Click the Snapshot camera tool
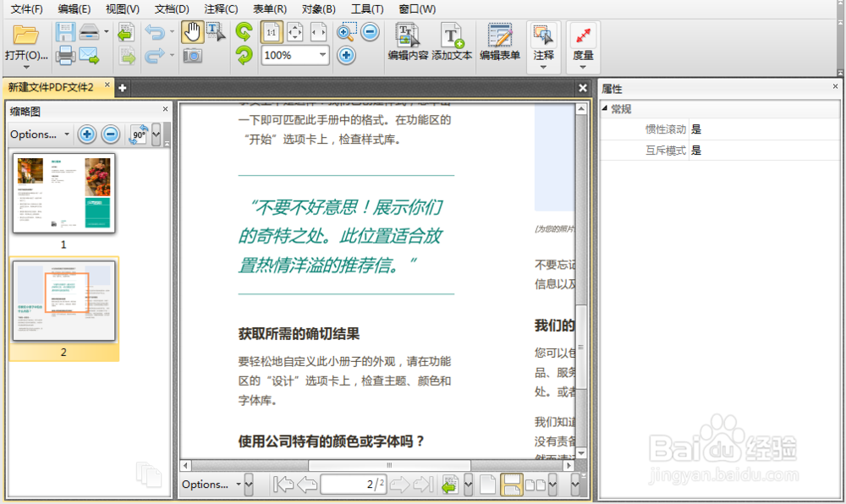Viewport: 846px width, 504px height. (192, 56)
